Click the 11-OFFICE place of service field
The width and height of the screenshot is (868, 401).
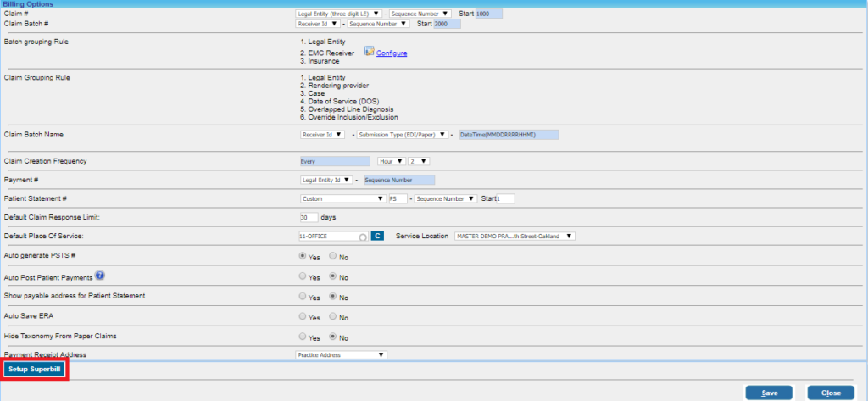(333, 236)
